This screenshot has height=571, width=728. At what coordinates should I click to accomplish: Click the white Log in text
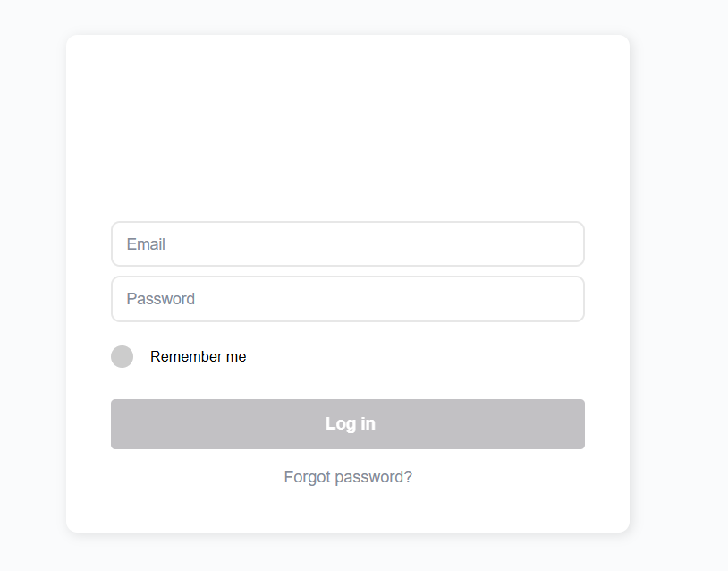coord(351,424)
